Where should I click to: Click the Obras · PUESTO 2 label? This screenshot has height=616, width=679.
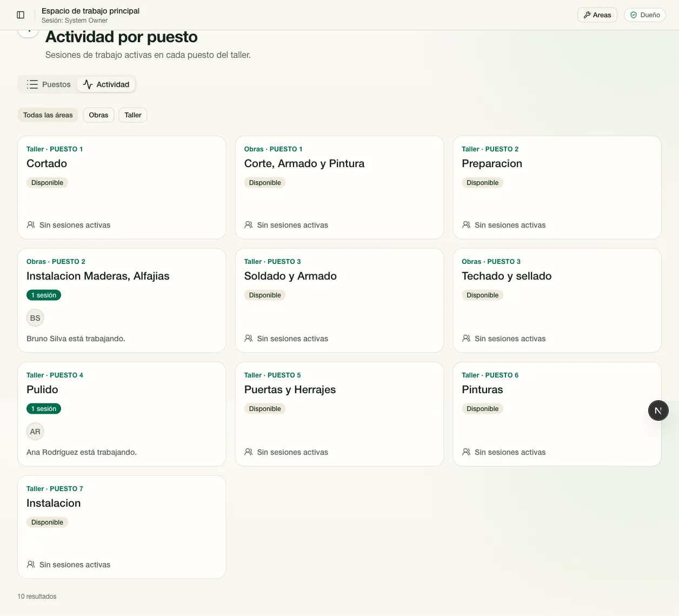[56, 262]
